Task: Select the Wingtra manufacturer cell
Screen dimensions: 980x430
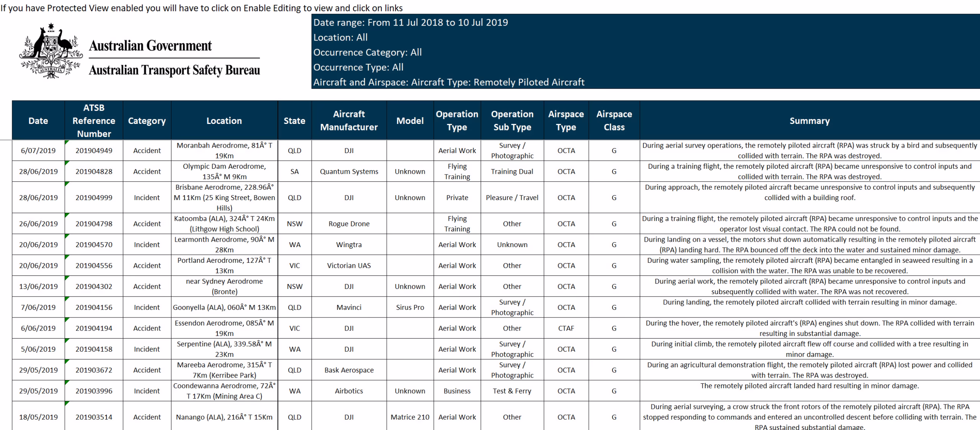Action: tap(349, 244)
